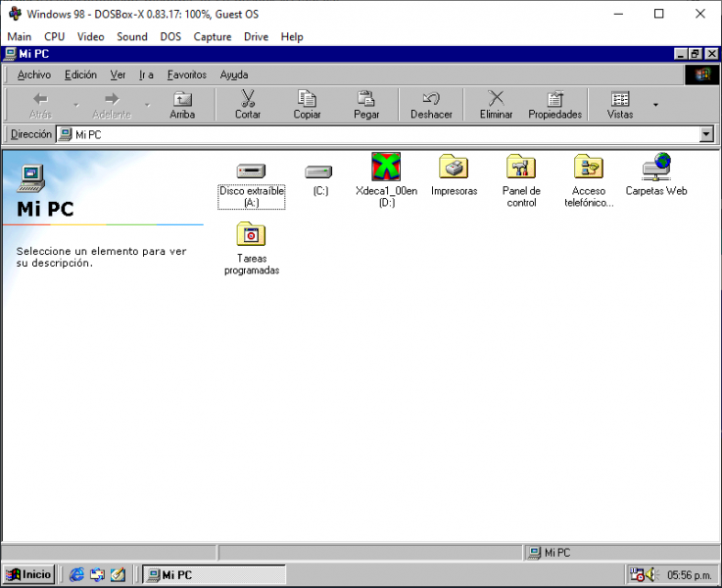
Task: Open the Xdeca1_00en (D:) disc icon
Action: (386, 168)
